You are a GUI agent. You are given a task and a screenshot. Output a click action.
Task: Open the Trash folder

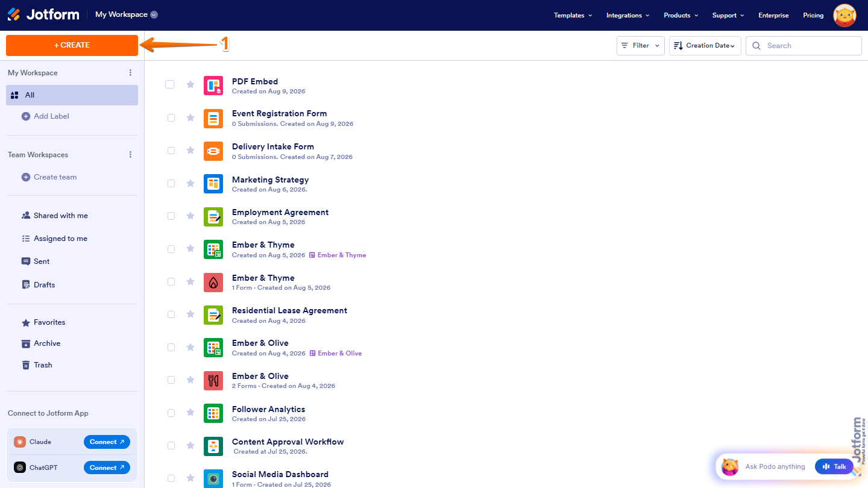coord(37,365)
